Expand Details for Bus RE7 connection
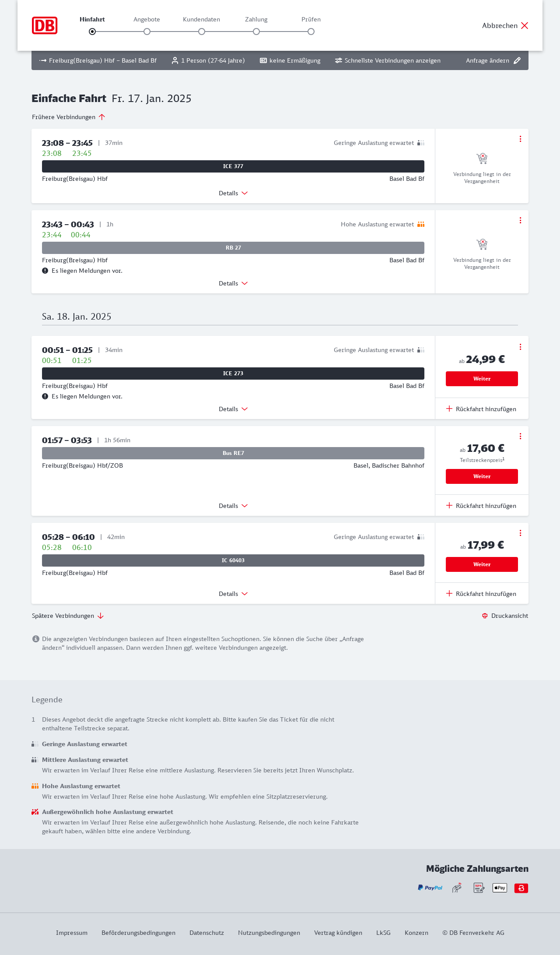Image resolution: width=560 pixels, height=955 pixels. (233, 506)
